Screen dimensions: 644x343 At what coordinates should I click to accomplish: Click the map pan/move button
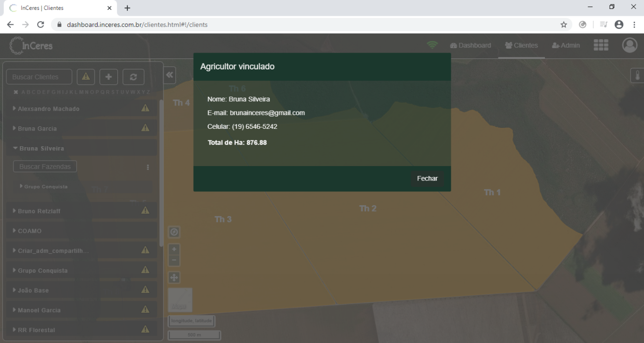coord(174,278)
